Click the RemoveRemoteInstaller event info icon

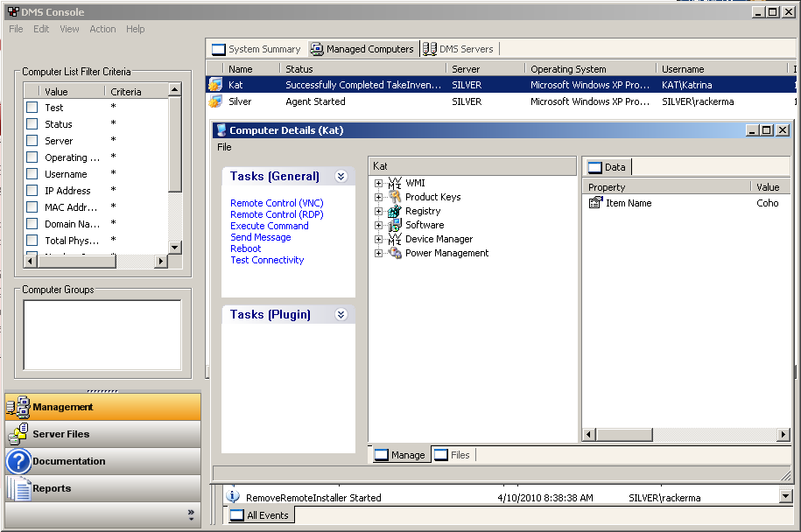pyautogui.click(x=233, y=496)
